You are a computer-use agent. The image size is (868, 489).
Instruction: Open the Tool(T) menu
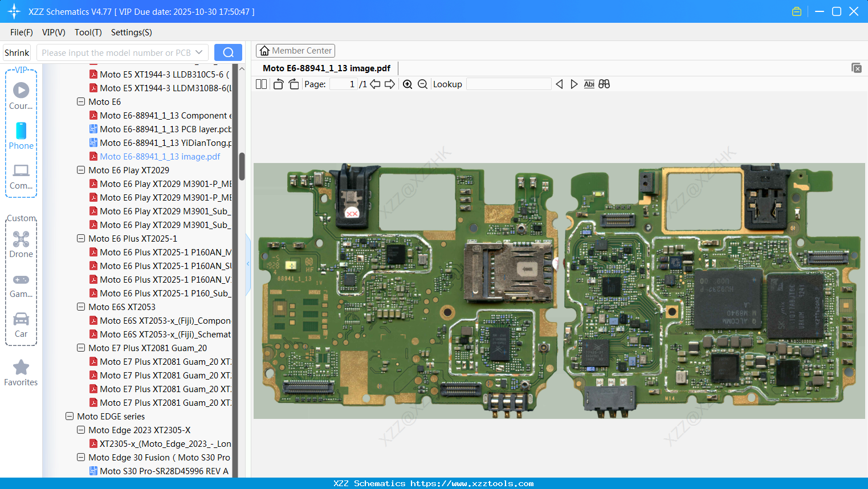88,32
